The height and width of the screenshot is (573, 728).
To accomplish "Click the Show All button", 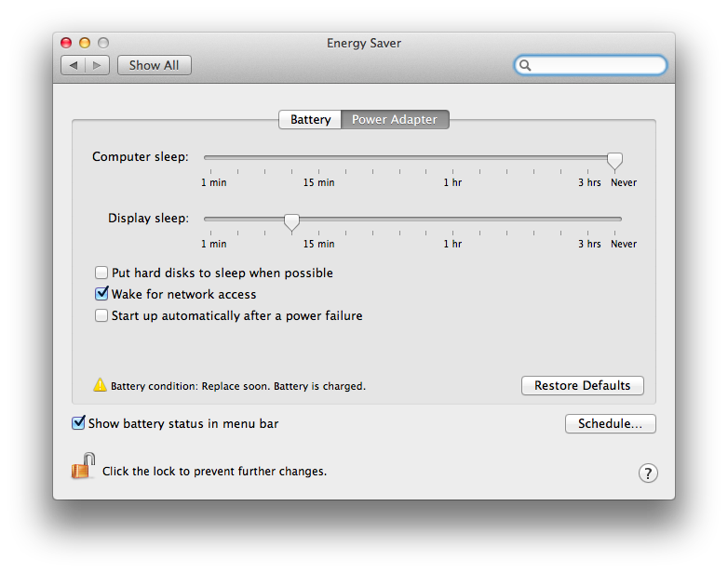I will tap(155, 65).
